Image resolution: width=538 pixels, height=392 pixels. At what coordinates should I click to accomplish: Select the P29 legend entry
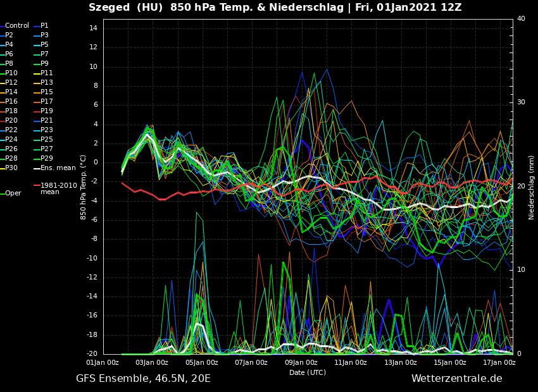(46, 159)
